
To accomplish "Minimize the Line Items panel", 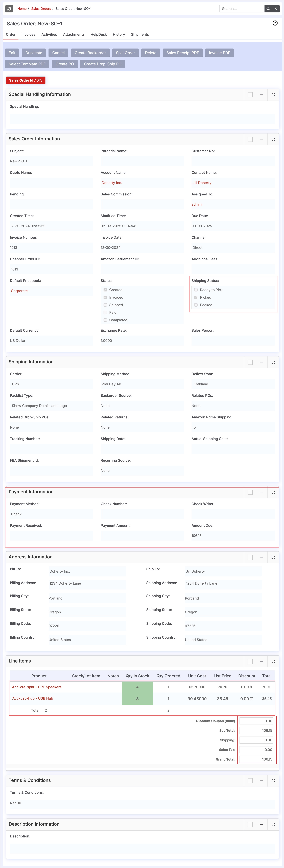I will click(x=261, y=661).
